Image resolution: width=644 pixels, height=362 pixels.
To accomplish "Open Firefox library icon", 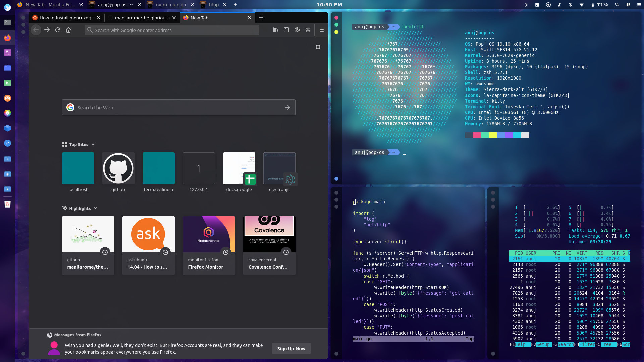I will pos(276,30).
